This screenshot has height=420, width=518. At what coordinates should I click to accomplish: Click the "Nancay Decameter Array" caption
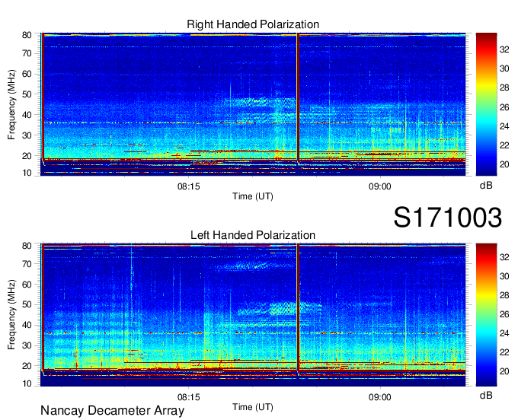click(112, 411)
